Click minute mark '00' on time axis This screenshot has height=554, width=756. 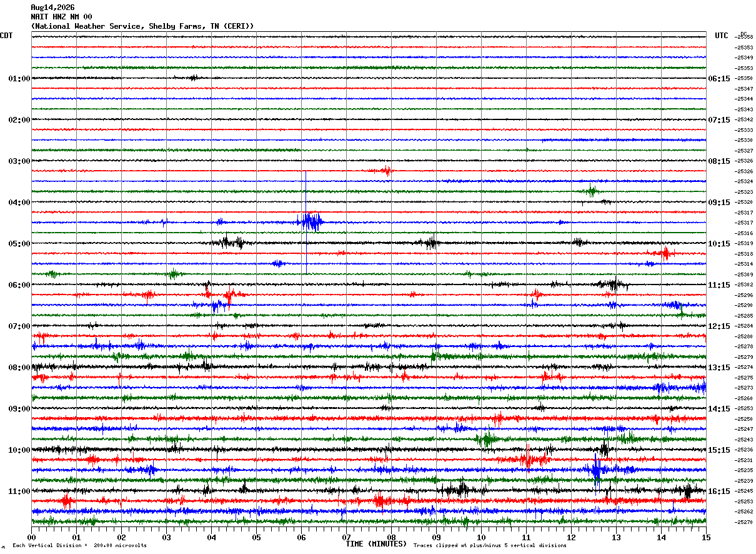click(32, 537)
